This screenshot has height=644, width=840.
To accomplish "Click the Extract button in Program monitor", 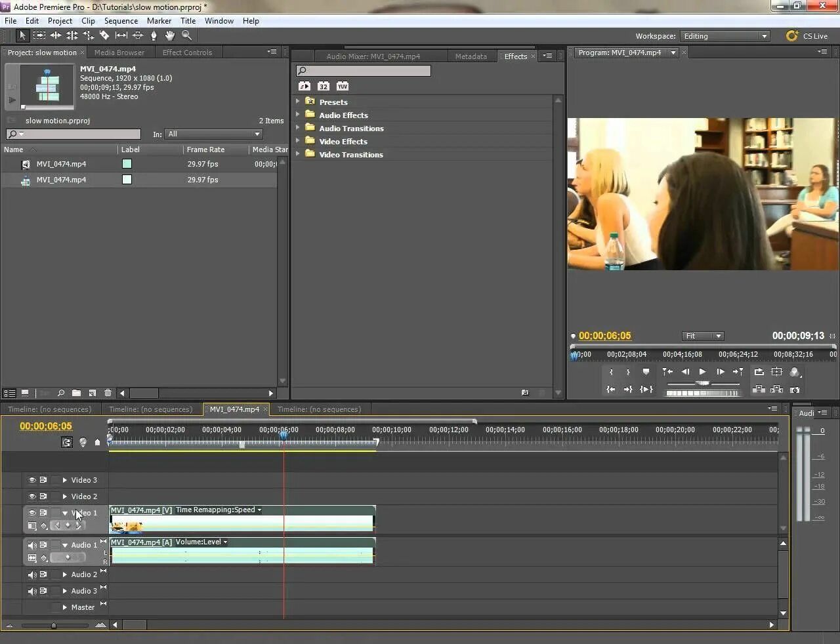I will (776, 389).
